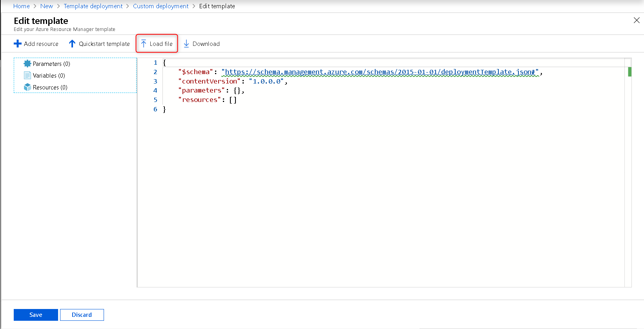The width and height of the screenshot is (644, 329).
Task: Save the template
Action: (x=36, y=315)
